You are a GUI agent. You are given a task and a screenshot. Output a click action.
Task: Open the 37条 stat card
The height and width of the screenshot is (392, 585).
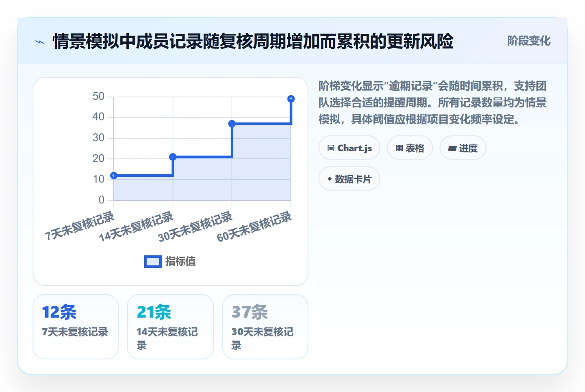[265, 327]
